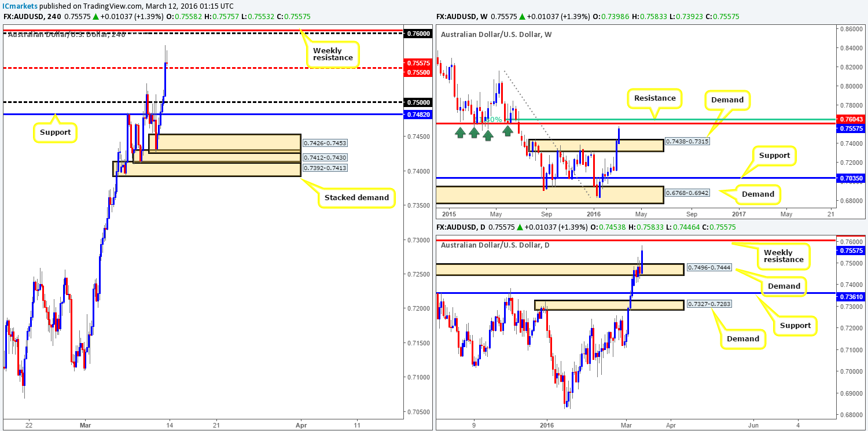Click the 0.7350 price axis label
The width and height of the screenshot is (868, 431).
(418, 205)
